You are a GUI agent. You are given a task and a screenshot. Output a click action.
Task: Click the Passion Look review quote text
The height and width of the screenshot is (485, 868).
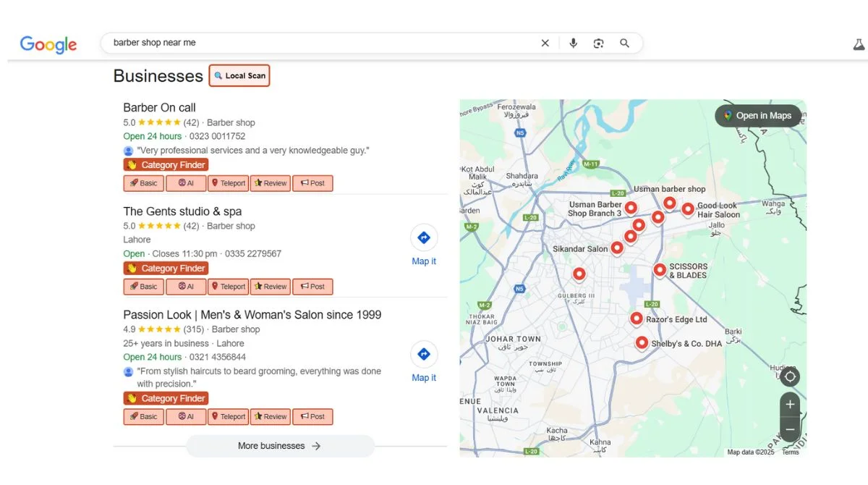[x=259, y=377]
